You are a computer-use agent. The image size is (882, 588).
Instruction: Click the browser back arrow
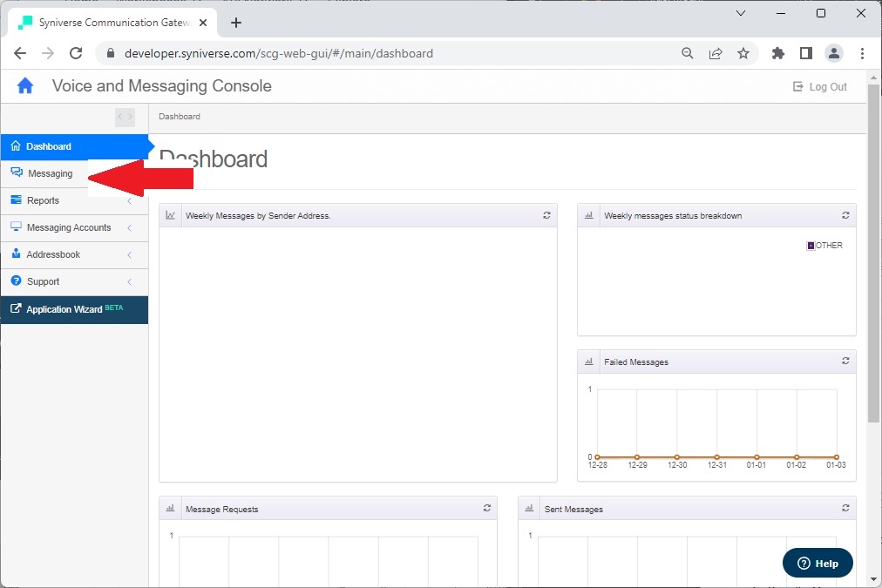(x=20, y=53)
